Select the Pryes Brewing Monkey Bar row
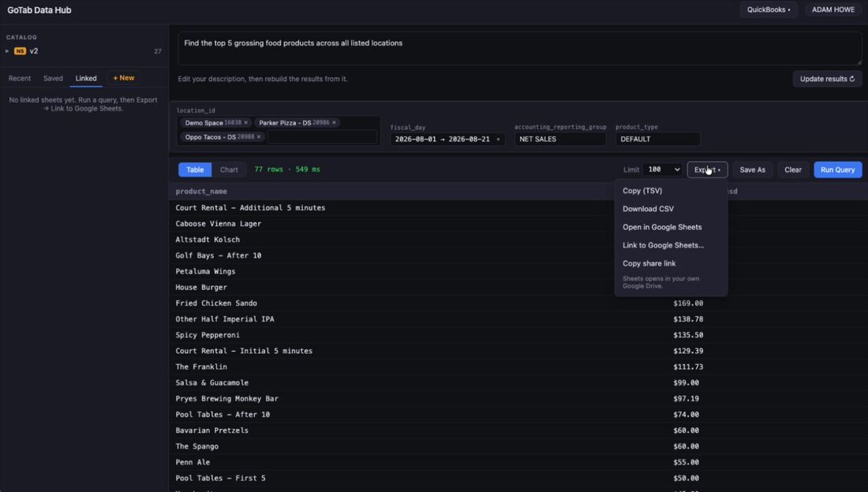The height and width of the screenshot is (492, 868). click(x=518, y=398)
